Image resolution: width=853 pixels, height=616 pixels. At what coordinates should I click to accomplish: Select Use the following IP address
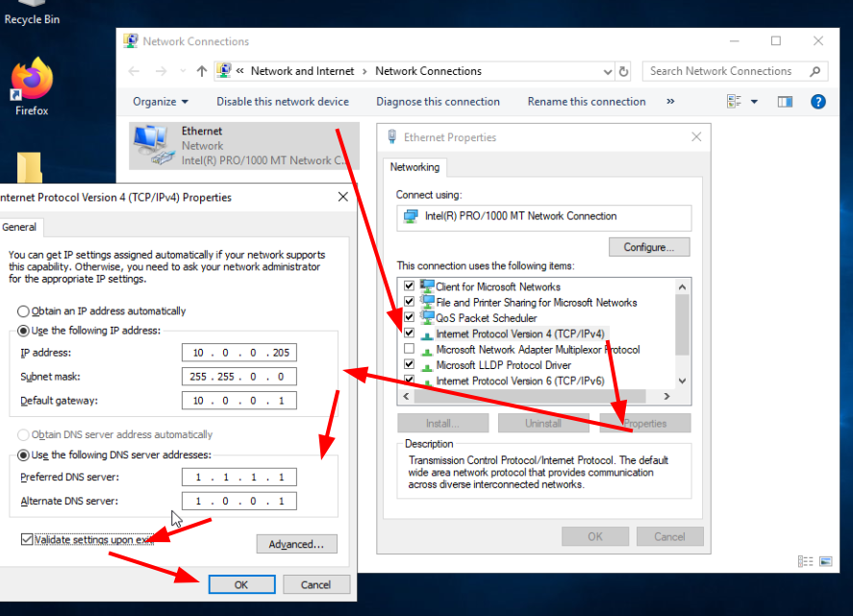23,331
